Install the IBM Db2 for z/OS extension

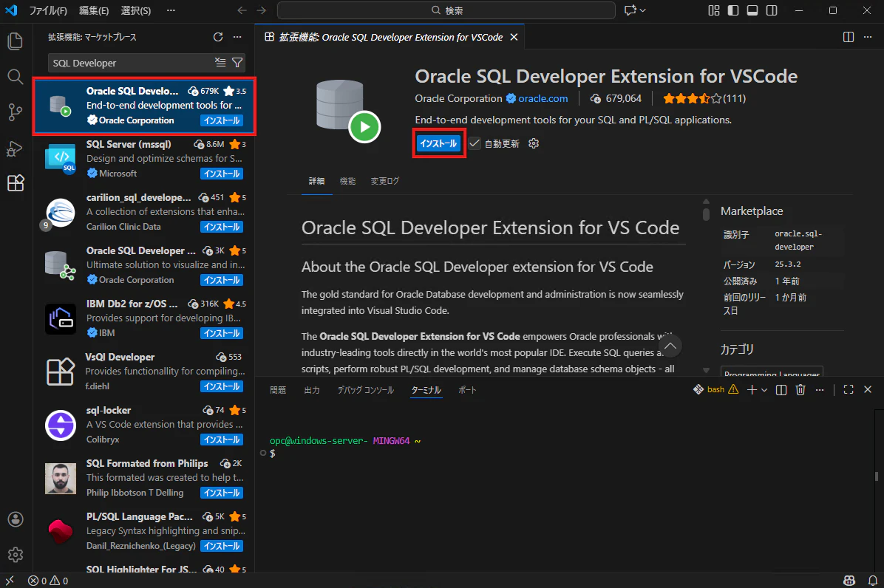pos(222,333)
